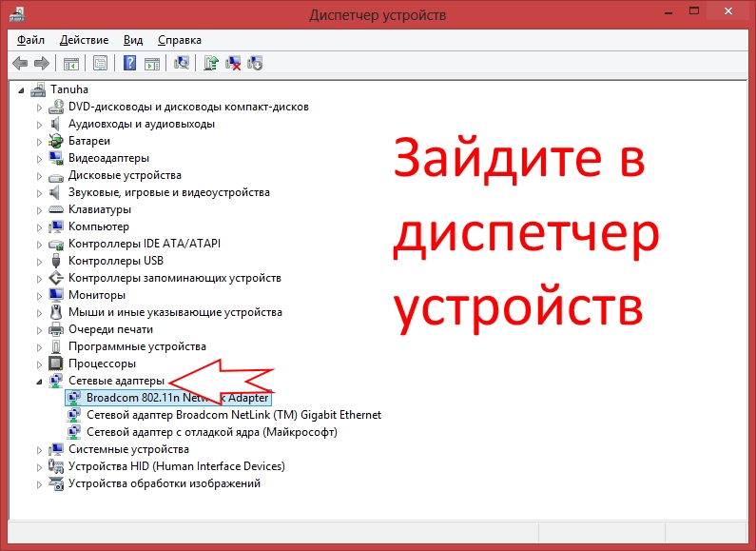Click the Процессоры chip icon

(56, 364)
